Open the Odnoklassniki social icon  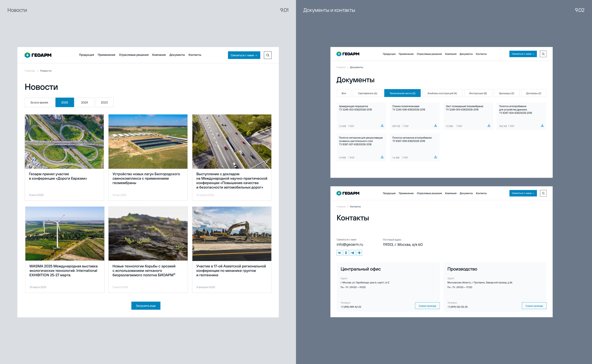(x=346, y=253)
